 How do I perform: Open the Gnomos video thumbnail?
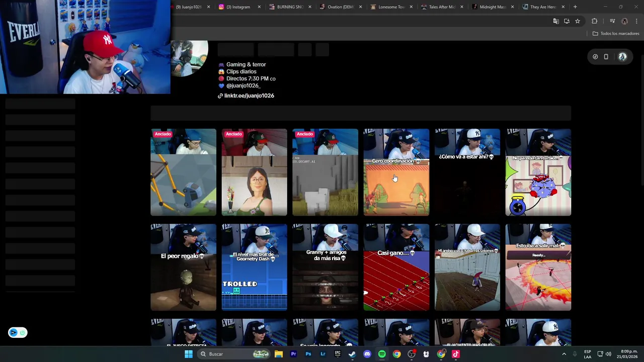[467, 267]
